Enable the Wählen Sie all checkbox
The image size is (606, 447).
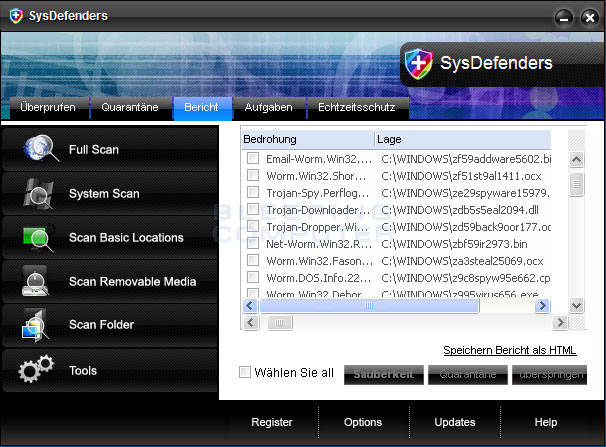pyautogui.click(x=245, y=372)
